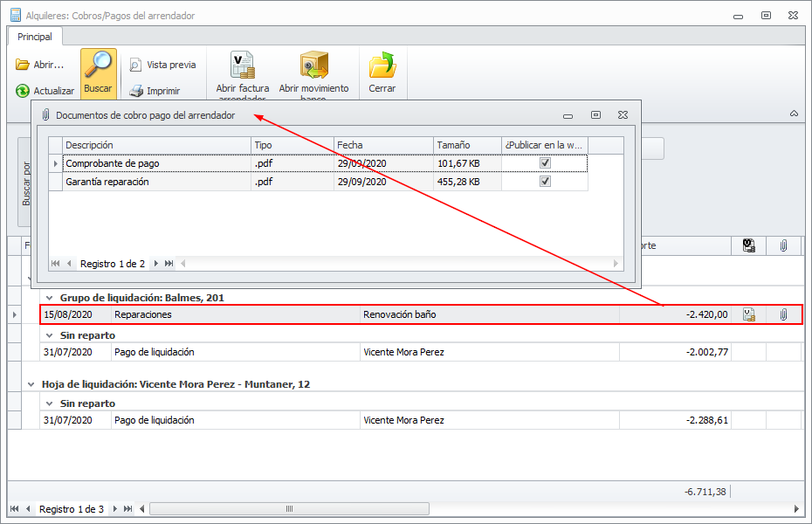The height and width of the screenshot is (524, 812).
Task: Collapse Sin reparto group under Muntaner, 12
Action: click(49, 403)
